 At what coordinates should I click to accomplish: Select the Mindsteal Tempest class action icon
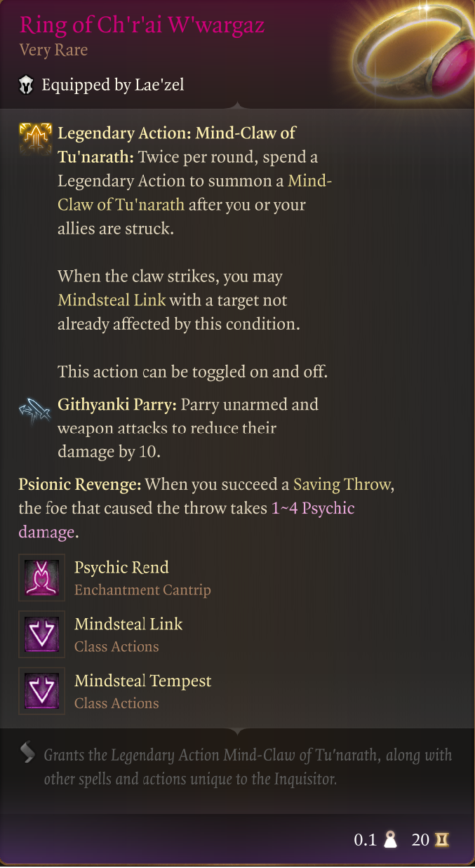41,691
